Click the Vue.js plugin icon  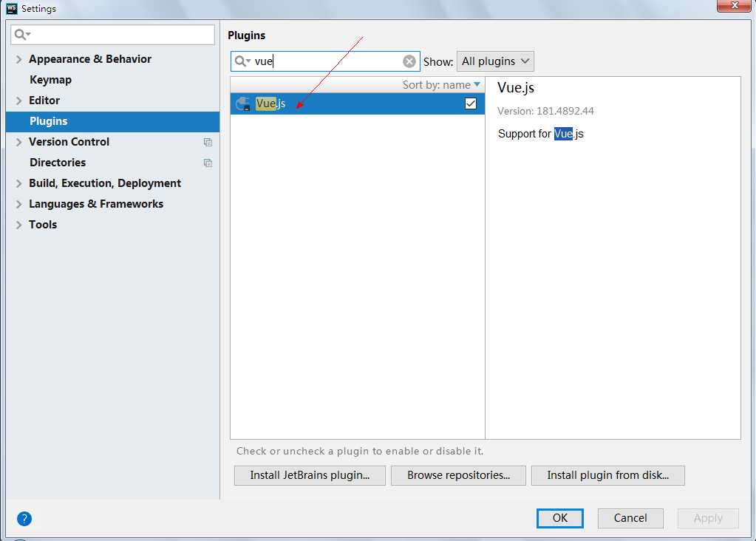click(243, 103)
